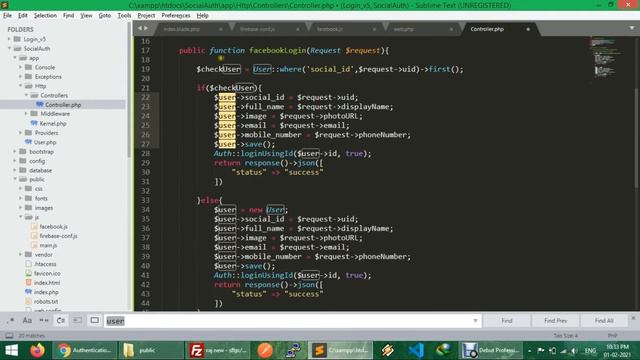Click the Debut Professional taskbar item
Image resolution: width=640 pixels, height=360 pixels.
click(492, 350)
